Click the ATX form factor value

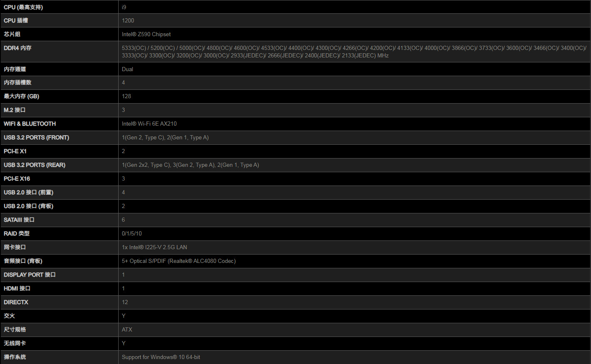click(127, 329)
